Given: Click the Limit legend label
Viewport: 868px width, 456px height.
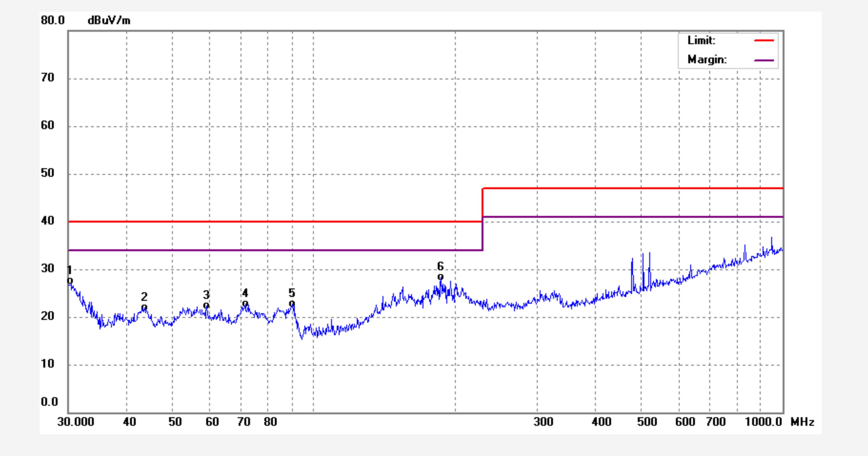Looking at the screenshot, I should click(701, 41).
